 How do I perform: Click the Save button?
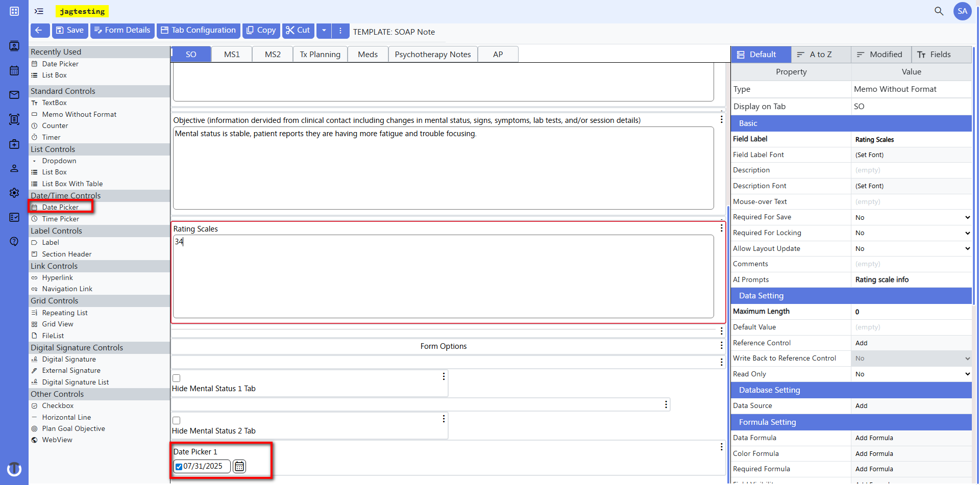point(70,31)
